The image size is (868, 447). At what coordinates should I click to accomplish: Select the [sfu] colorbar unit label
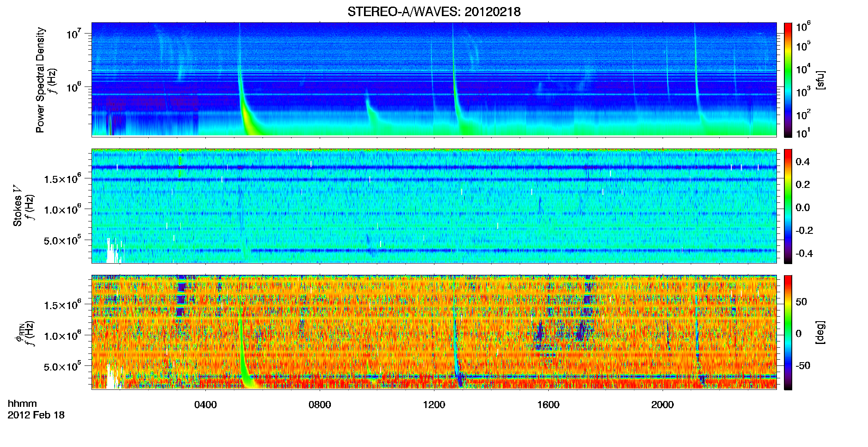pos(821,80)
